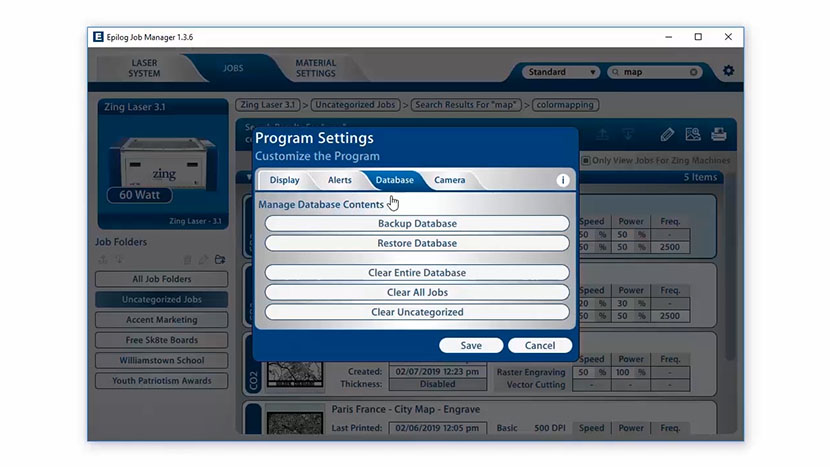The image size is (830, 467).
Task: Open the settings gear icon
Action: click(728, 72)
